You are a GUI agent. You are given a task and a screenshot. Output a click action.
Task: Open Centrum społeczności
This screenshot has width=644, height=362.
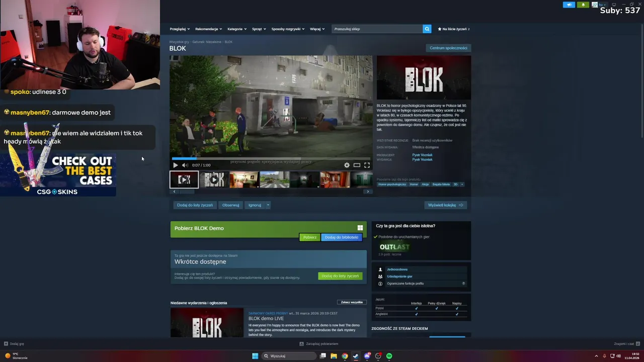448,48
